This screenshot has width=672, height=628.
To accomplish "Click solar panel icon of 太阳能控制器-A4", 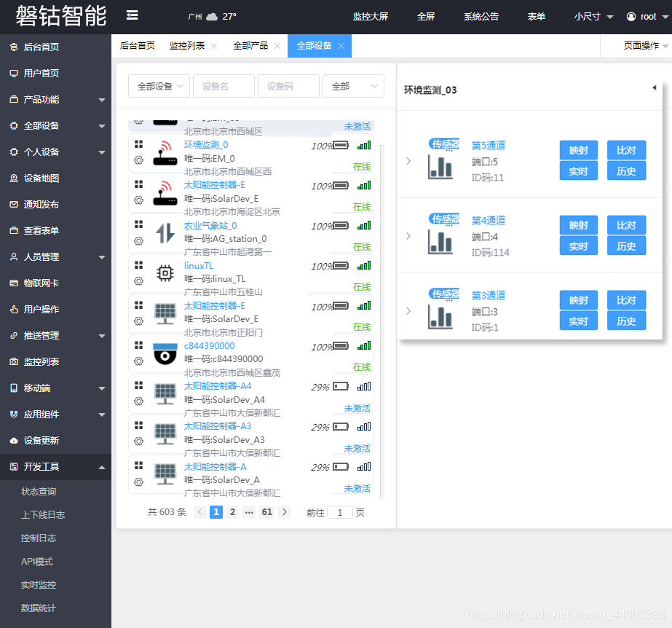I will [165, 394].
